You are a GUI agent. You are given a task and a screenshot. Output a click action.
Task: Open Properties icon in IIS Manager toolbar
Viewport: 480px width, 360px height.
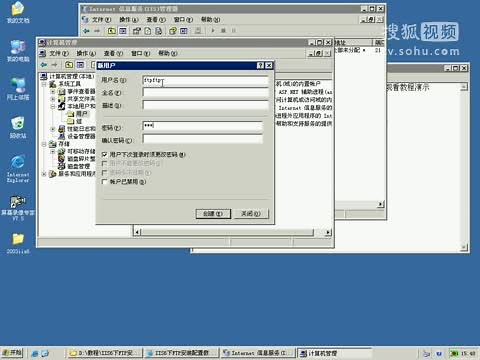[x=137, y=31]
